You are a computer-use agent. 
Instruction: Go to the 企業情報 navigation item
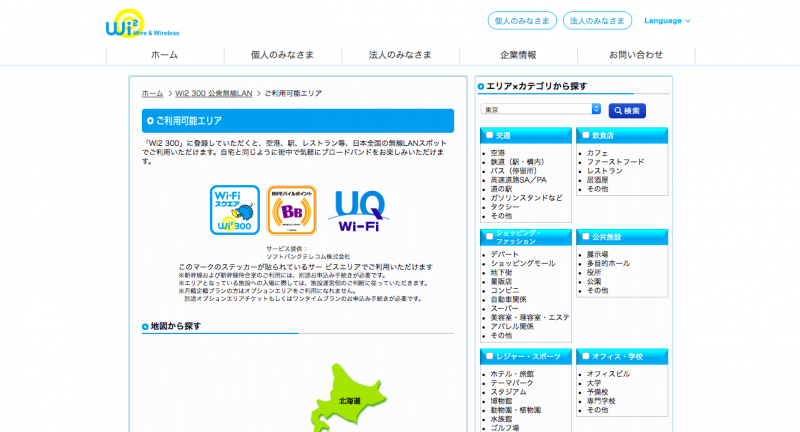click(x=518, y=55)
